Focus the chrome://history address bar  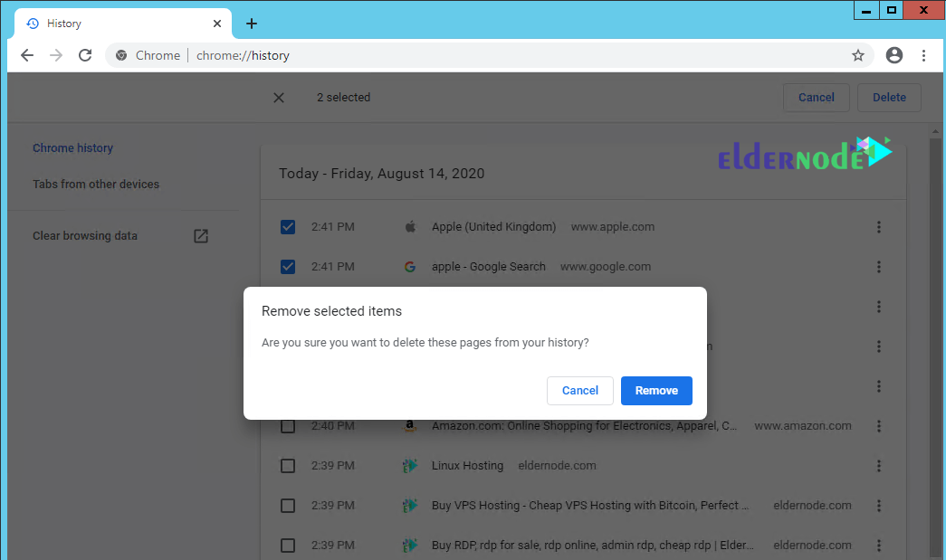489,55
